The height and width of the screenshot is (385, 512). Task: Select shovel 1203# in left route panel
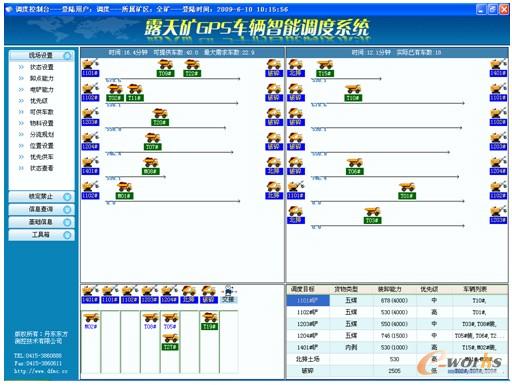pyautogui.click(x=90, y=117)
